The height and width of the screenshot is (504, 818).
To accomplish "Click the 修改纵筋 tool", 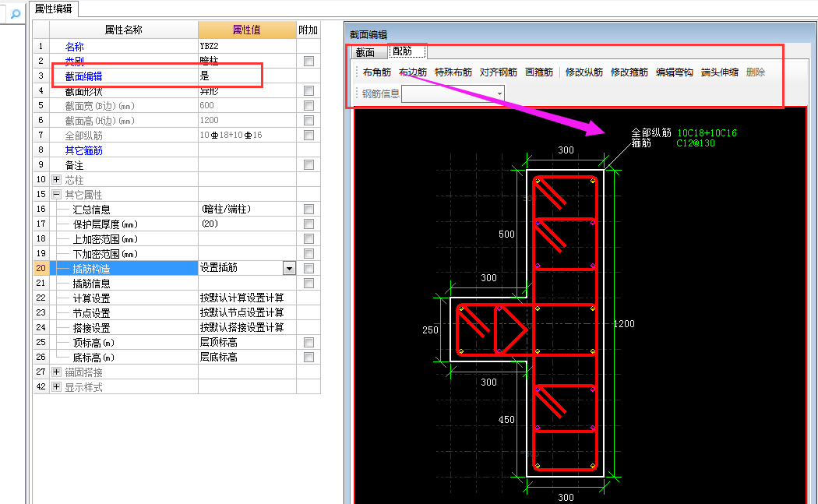I will [584, 72].
